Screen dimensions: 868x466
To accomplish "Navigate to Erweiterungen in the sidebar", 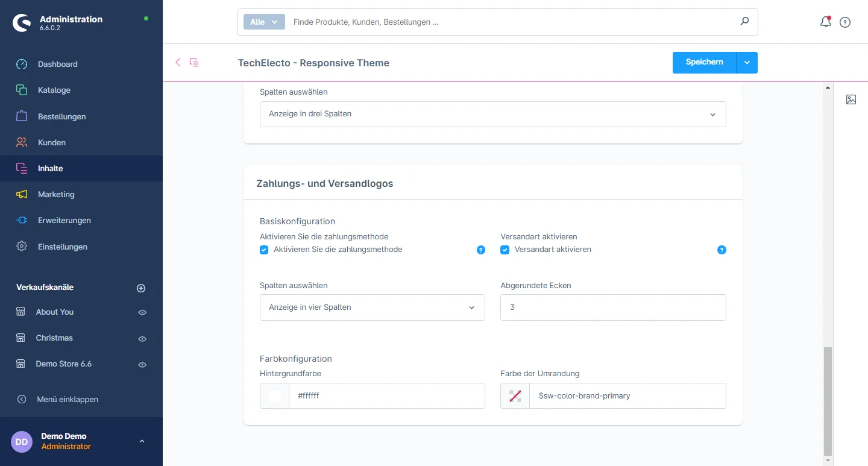I will click(64, 220).
